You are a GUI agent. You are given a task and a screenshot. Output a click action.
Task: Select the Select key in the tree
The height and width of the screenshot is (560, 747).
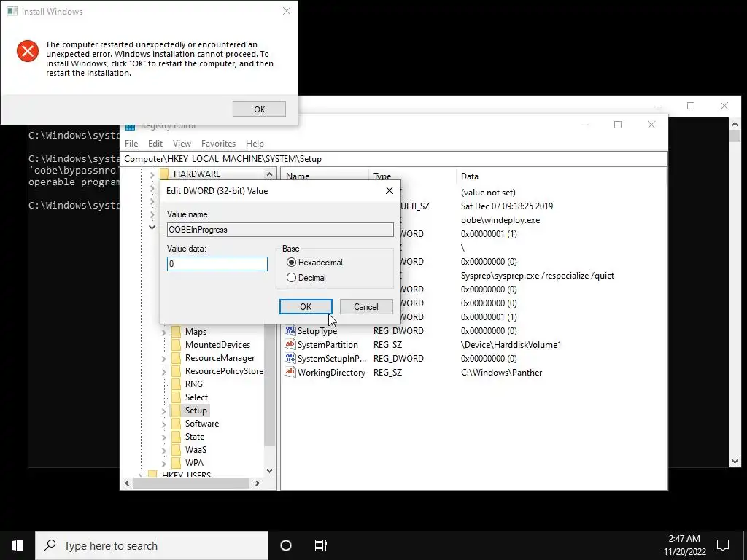tap(196, 397)
